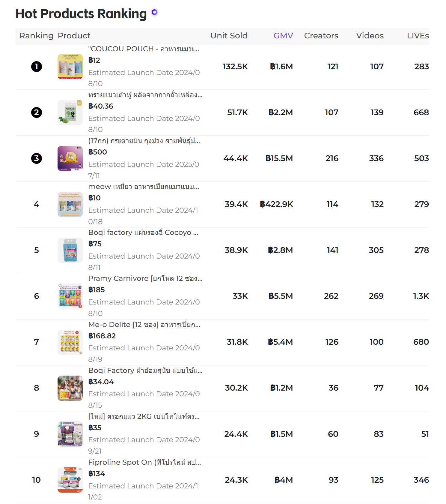Click the Pramy Carnivore product image

point(70,296)
